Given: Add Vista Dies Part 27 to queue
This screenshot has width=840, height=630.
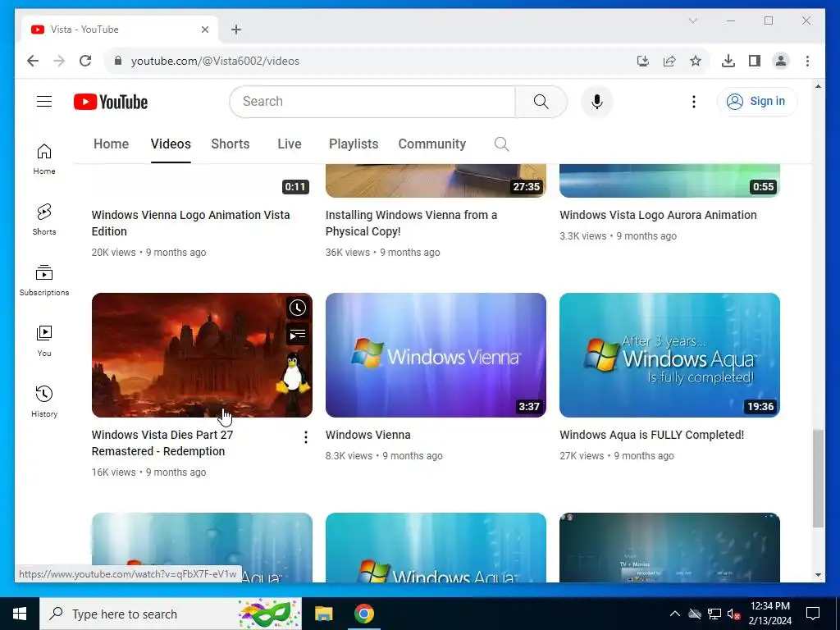Looking at the screenshot, I should click(297, 335).
